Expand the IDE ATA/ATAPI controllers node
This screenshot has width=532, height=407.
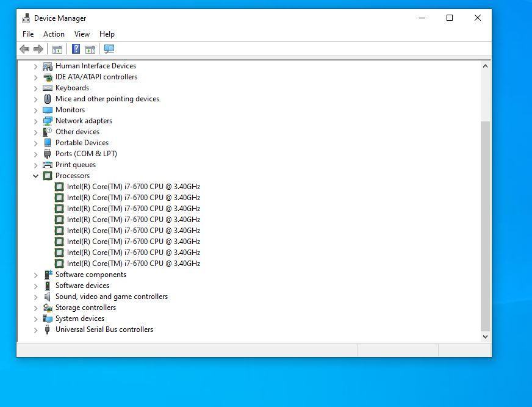(x=35, y=77)
